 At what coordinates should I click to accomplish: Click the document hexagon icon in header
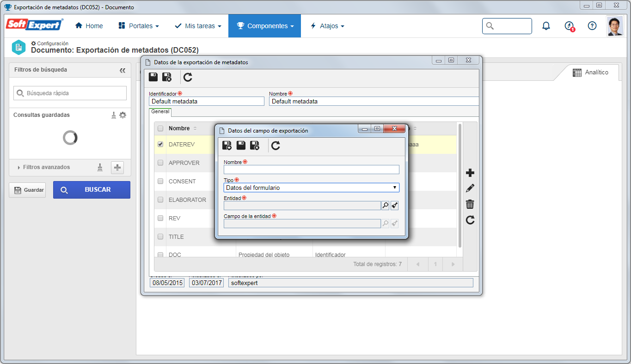[18, 47]
